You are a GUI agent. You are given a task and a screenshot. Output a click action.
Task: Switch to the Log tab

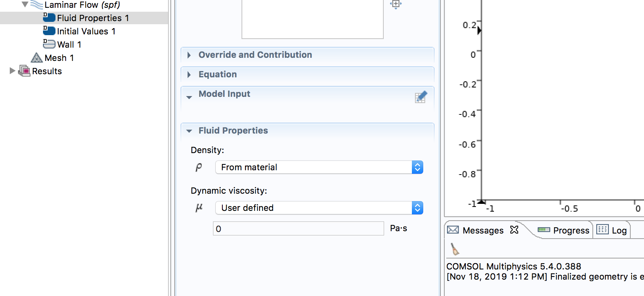pos(612,230)
